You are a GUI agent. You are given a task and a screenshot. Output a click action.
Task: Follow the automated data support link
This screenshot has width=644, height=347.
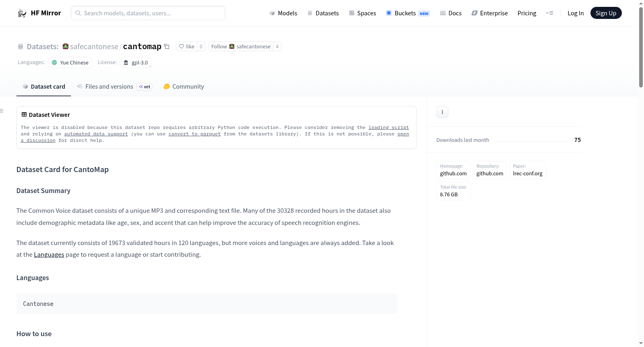pyautogui.click(x=96, y=134)
